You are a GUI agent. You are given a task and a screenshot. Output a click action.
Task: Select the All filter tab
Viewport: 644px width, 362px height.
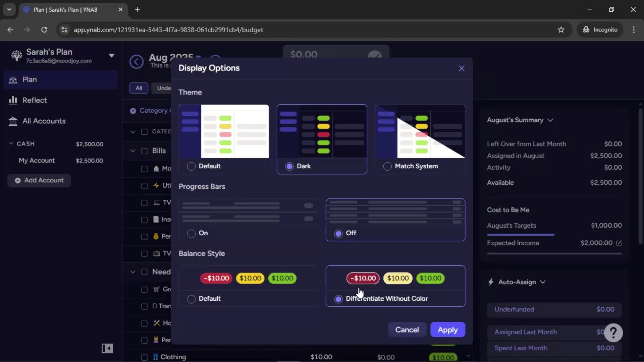139,88
